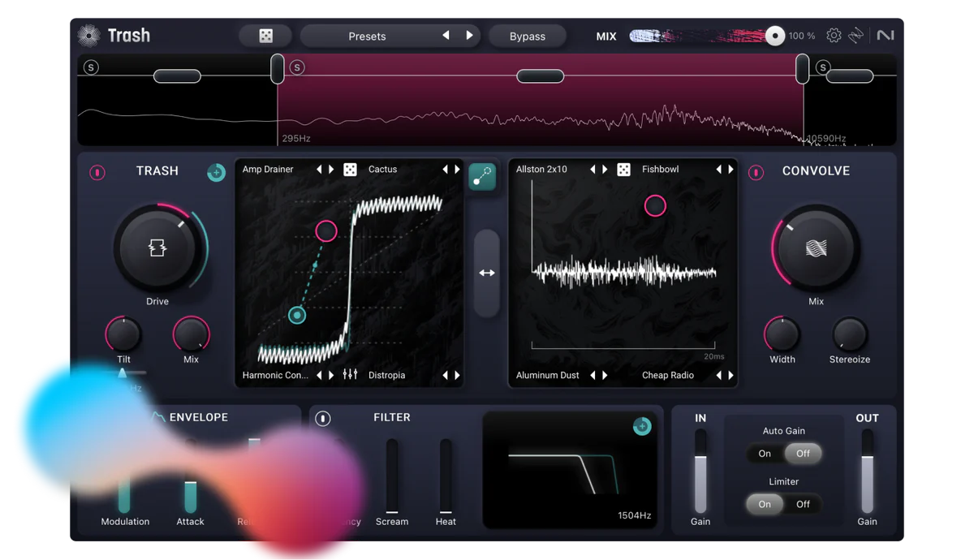This screenshot has height=560, width=974.
Task: Turn the Limiter On
Action: point(765,504)
